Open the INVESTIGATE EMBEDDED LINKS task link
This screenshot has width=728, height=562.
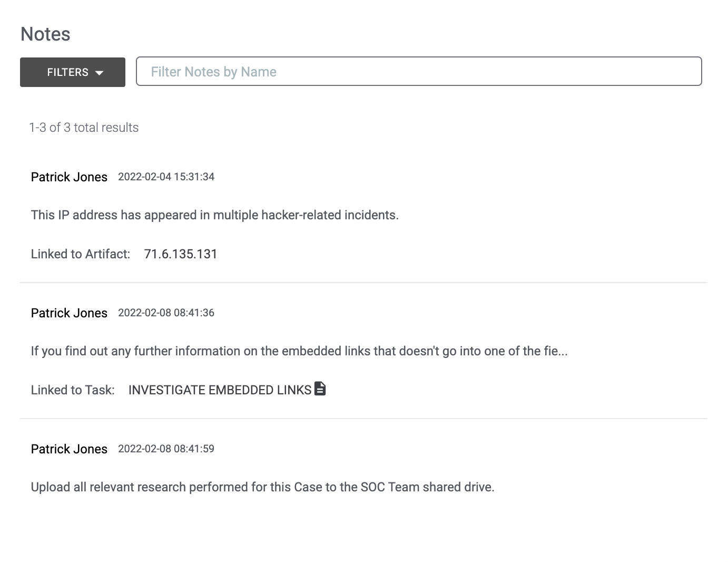click(x=220, y=390)
